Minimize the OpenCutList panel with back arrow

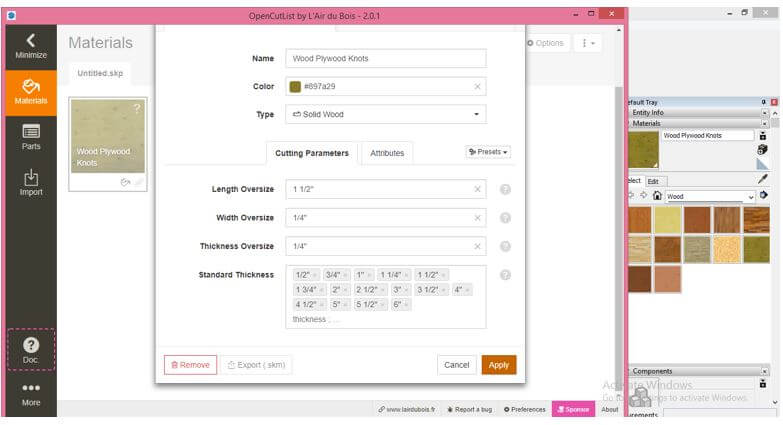pos(31,46)
